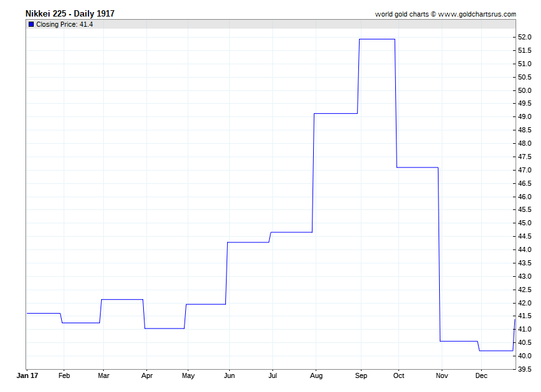Click the '40.5' y-axis value
541x392 pixels.
click(524, 342)
